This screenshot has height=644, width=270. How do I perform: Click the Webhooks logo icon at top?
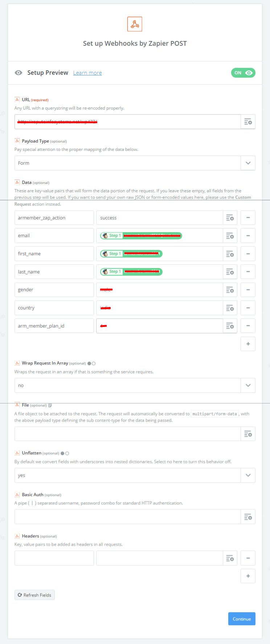click(135, 24)
